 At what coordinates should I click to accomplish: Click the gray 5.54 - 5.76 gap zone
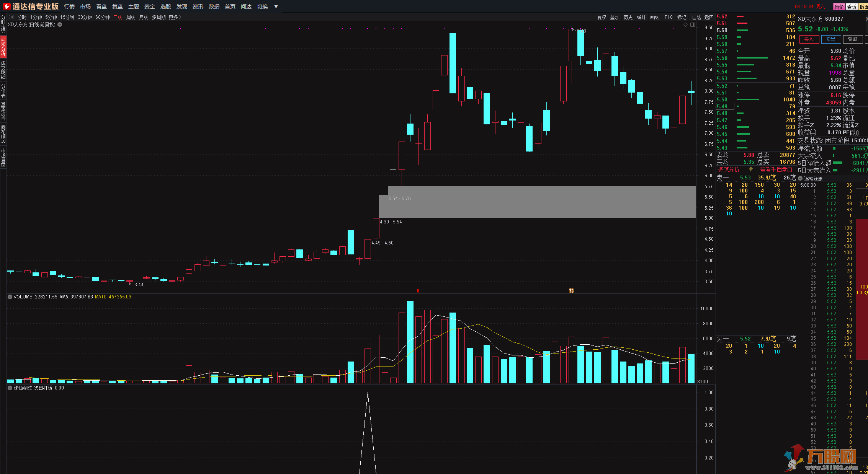point(536,191)
